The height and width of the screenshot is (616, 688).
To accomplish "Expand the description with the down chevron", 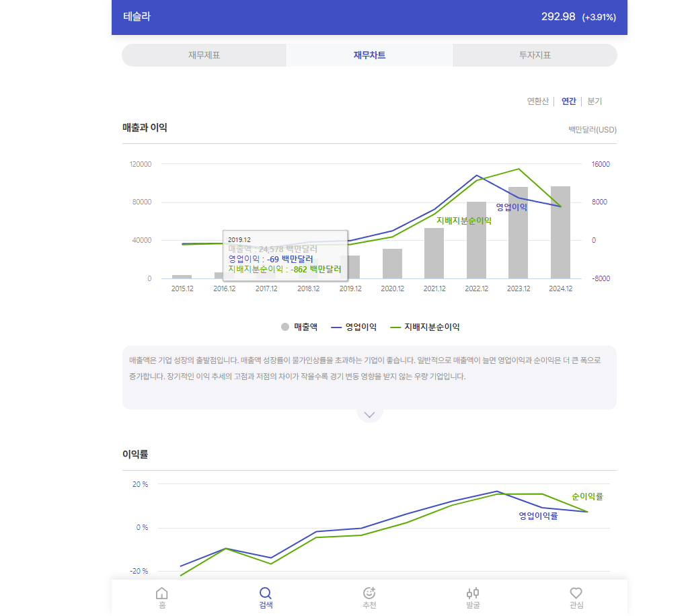I will coord(369,414).
